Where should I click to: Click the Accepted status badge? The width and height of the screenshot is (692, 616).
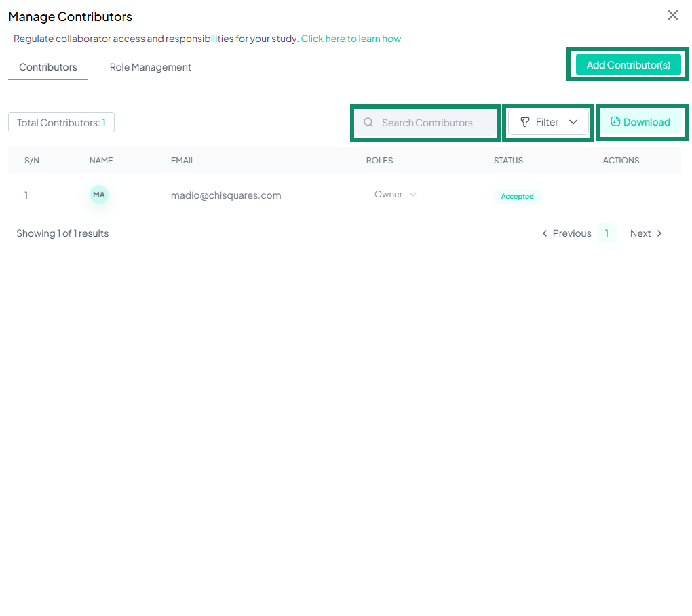click(517, 196)
